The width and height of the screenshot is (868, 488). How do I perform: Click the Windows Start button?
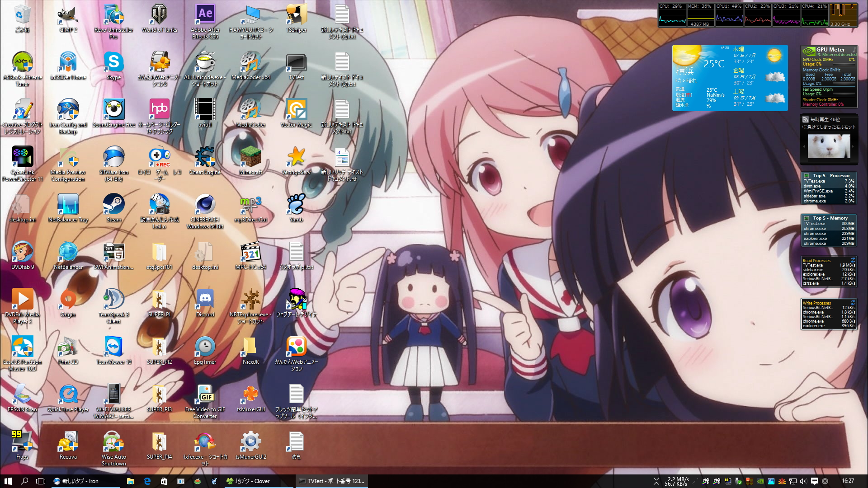point(8,481)
